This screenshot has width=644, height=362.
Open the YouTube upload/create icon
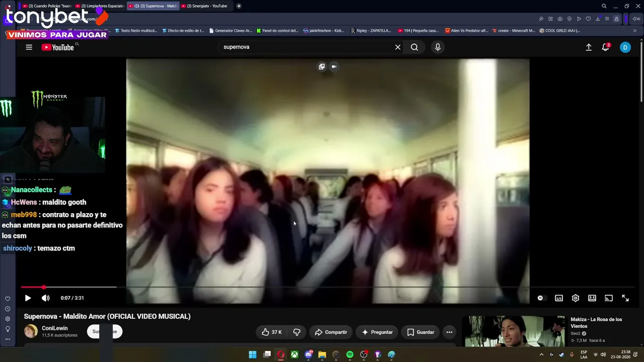(x=589, y=47)
